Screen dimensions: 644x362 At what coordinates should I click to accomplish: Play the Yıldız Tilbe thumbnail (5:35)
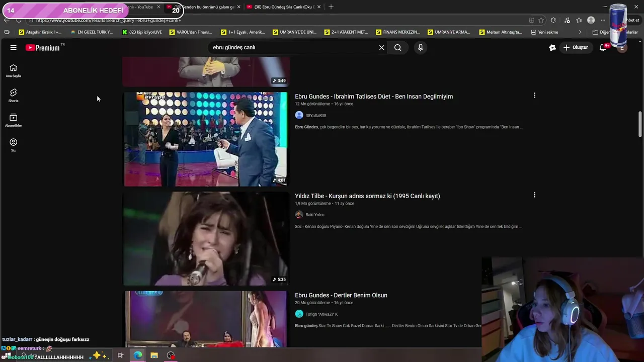206,238
